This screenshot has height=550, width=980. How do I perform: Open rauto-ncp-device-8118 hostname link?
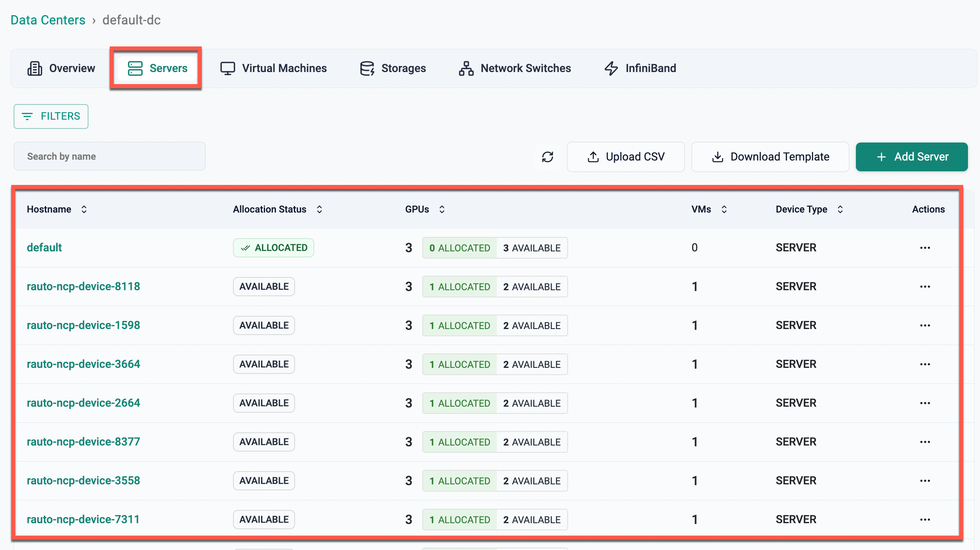pos(83,287)
